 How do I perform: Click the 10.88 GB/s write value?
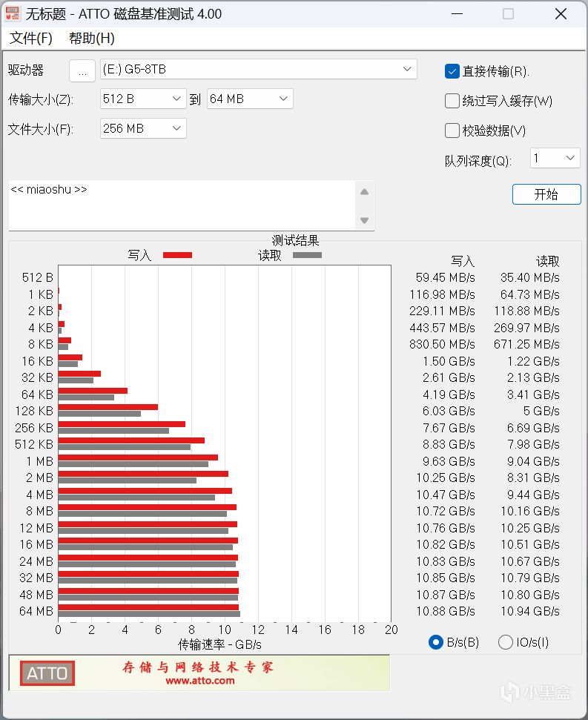pos(445,612)
